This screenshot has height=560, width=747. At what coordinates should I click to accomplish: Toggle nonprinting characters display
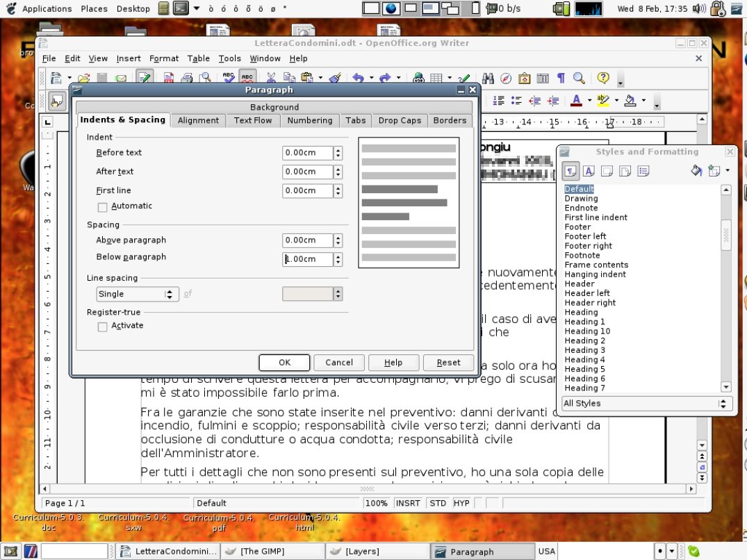click(560, 78)
